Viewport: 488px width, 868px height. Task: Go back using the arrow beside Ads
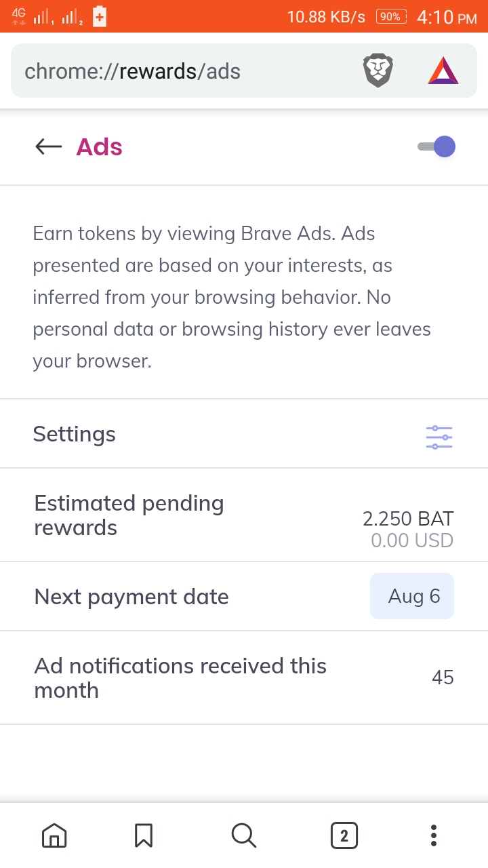pos(49,146)
